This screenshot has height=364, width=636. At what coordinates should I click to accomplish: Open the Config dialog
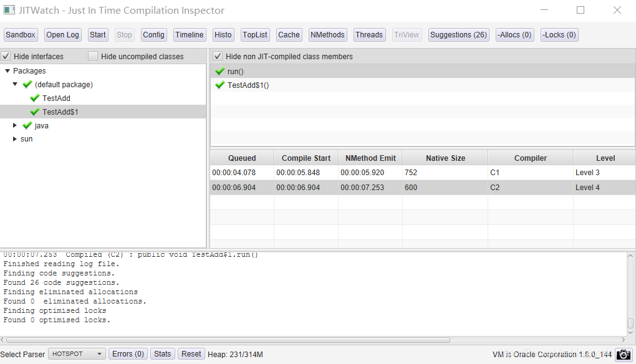(154, 35)
